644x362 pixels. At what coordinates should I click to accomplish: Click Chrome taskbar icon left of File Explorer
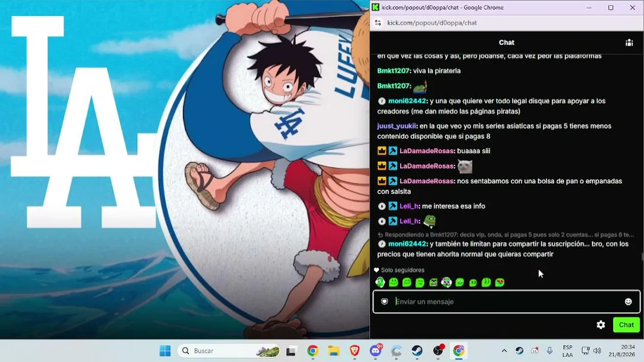click(x=312, y=351)
